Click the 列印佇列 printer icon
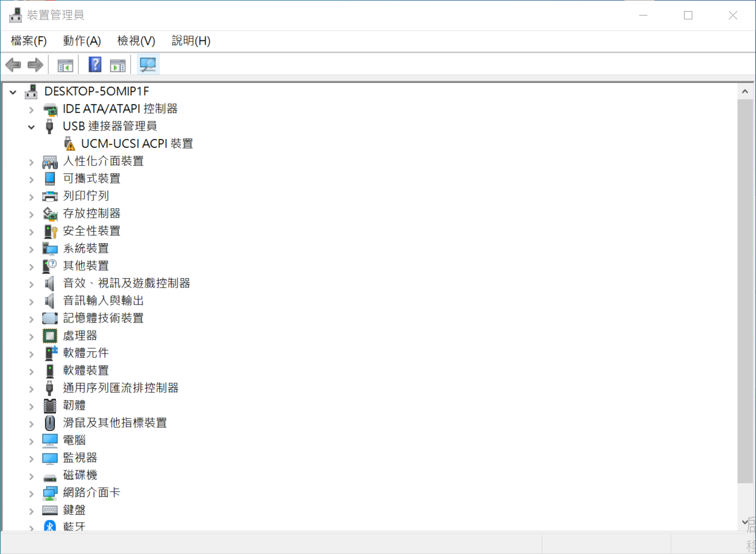Screen dimensions: 756x554 coord(50,196)
